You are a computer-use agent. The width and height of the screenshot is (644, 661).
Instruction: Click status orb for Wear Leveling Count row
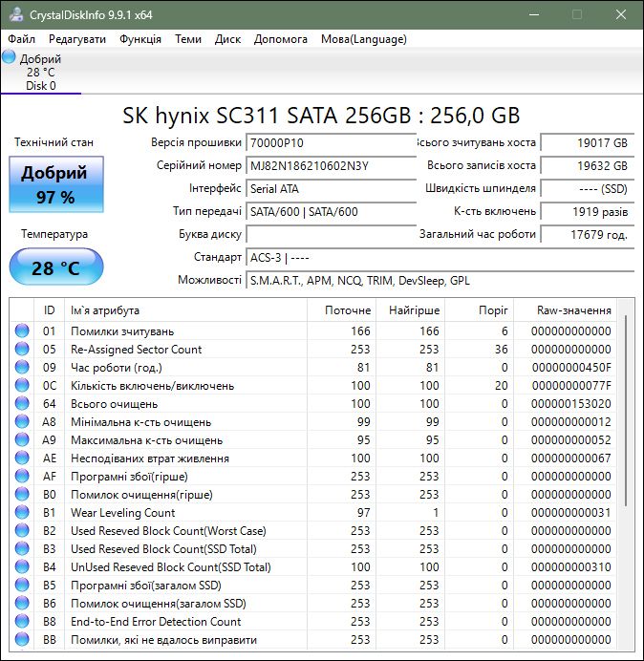tap(22, 512)
